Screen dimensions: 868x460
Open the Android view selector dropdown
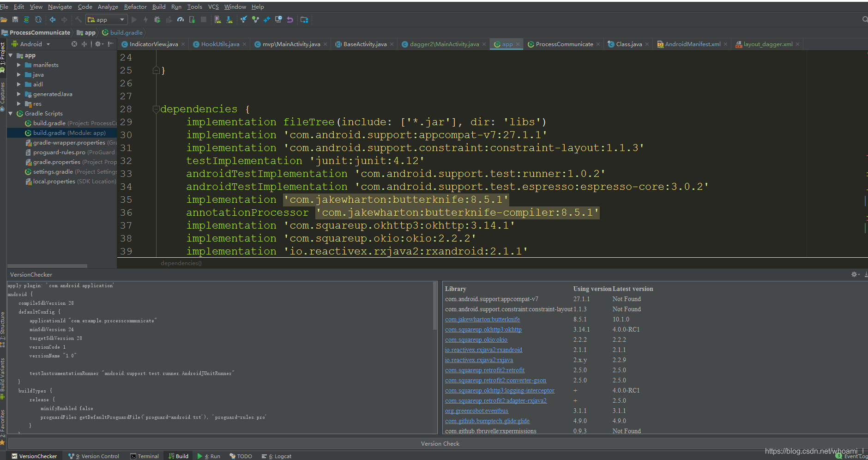[x=31, y=44]
